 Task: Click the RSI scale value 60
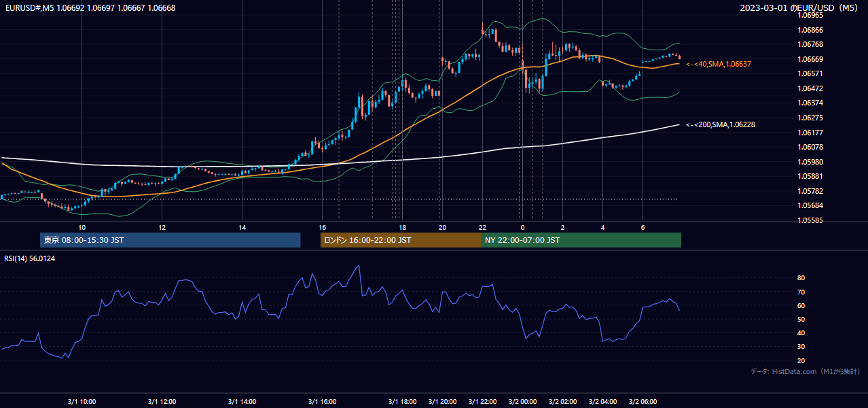tap(801, 305)
